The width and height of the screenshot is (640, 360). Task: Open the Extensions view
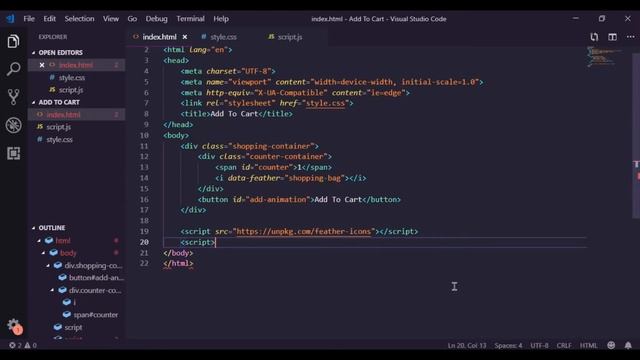tap(13, 153)
